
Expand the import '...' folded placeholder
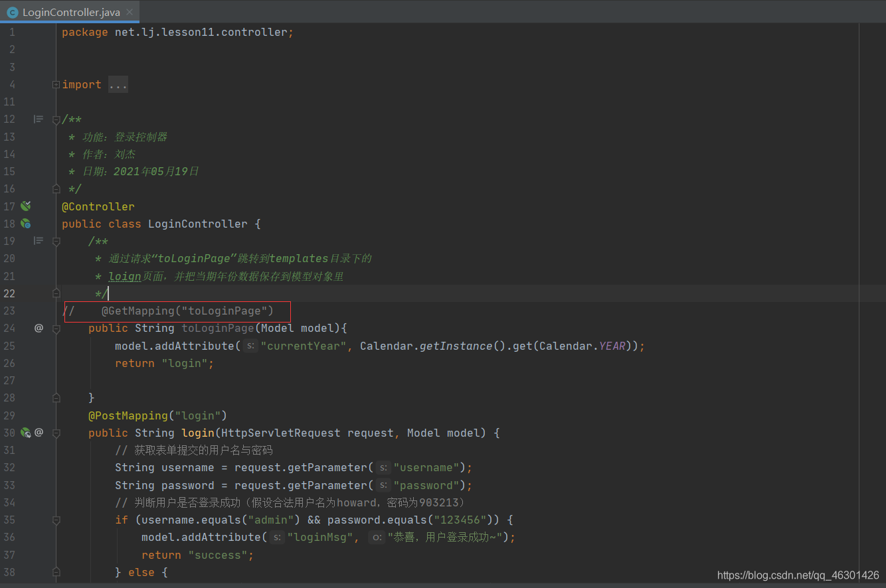pos(118,85)
